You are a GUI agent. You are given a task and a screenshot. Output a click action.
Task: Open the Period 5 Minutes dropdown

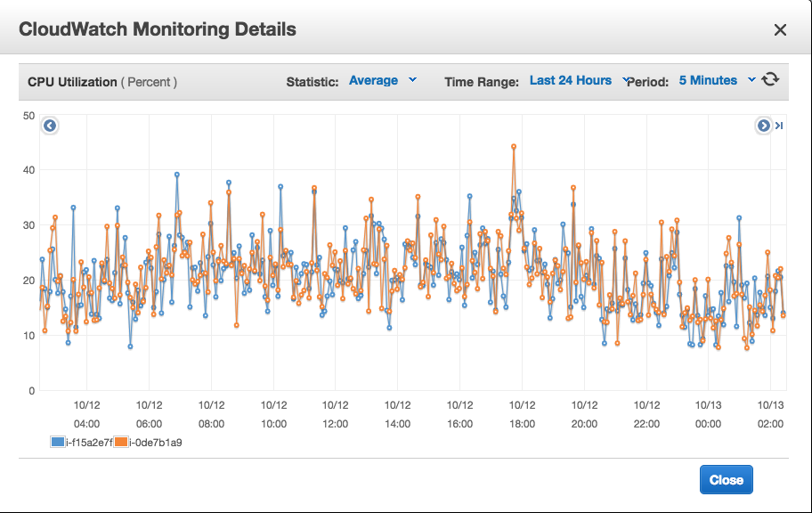717,80
